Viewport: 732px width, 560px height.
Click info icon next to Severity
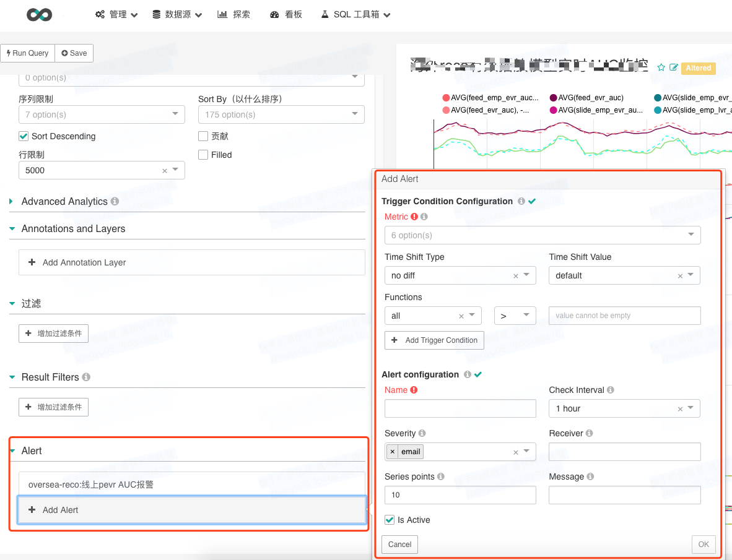click(x=422, y=433)
